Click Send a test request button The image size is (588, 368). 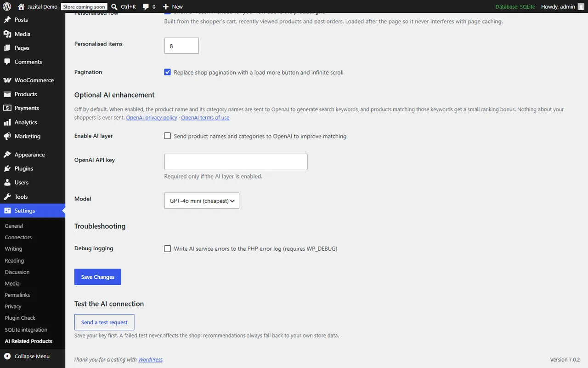[x=104, y=322]
